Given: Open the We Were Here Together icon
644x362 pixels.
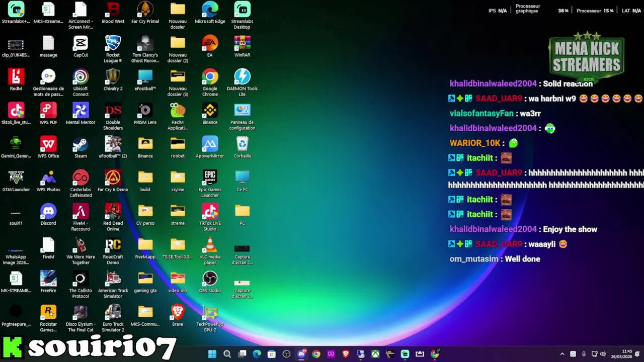Looking at the screenshot, I should tap(80, 251).
